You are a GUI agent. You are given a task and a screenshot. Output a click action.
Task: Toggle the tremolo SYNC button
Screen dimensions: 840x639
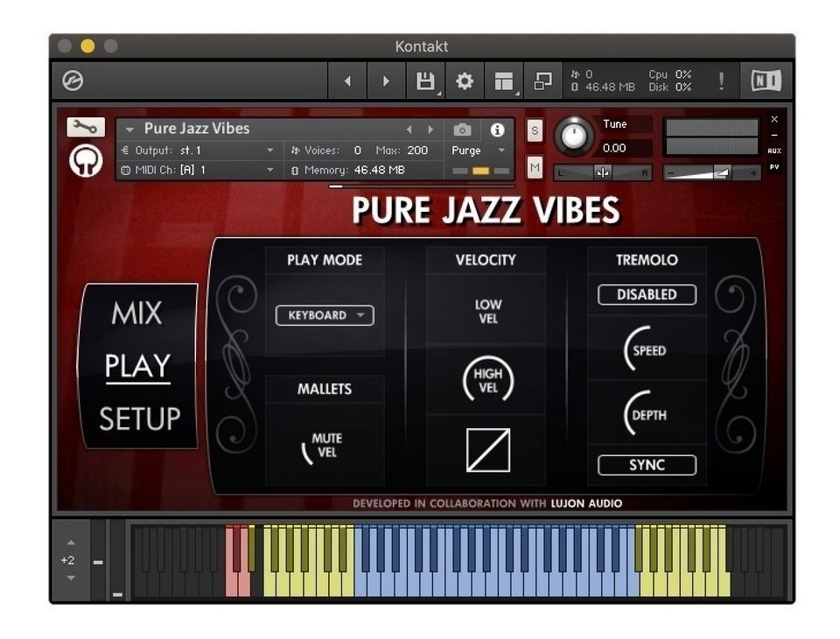(x=647, y=466)
